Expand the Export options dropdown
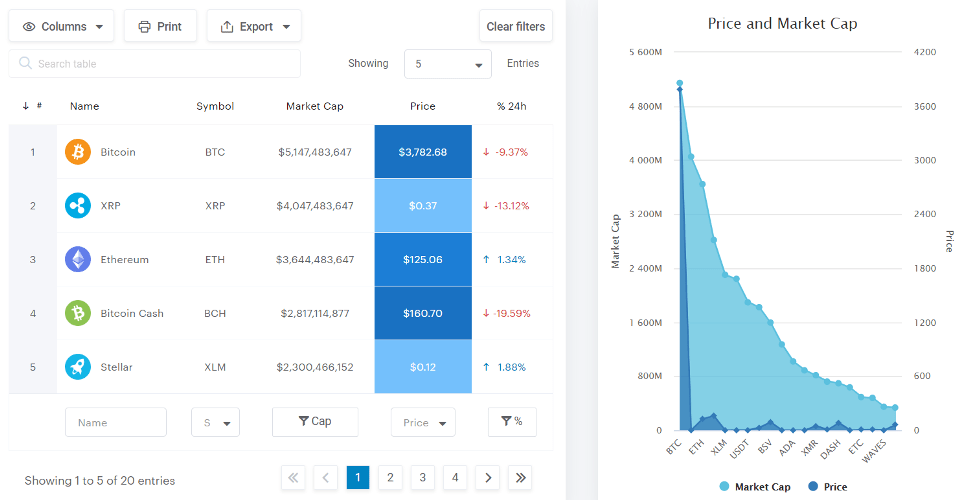Image resolution: width=956 pixels, height=500 pixels. 254,27
